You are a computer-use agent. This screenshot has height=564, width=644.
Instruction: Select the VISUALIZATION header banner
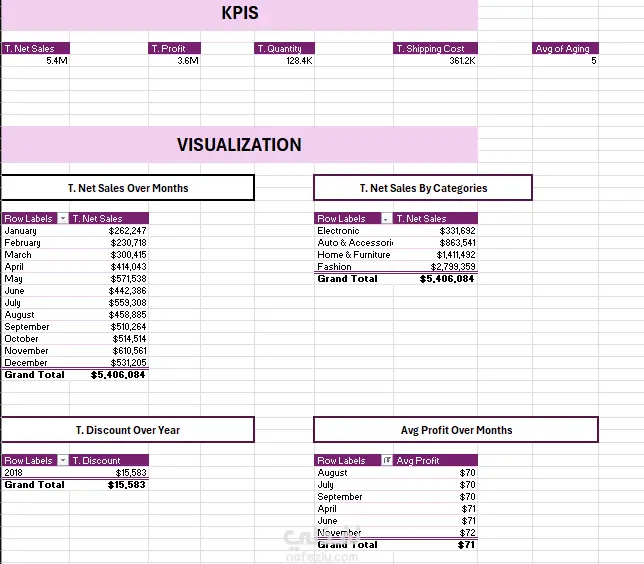(239, 145)
